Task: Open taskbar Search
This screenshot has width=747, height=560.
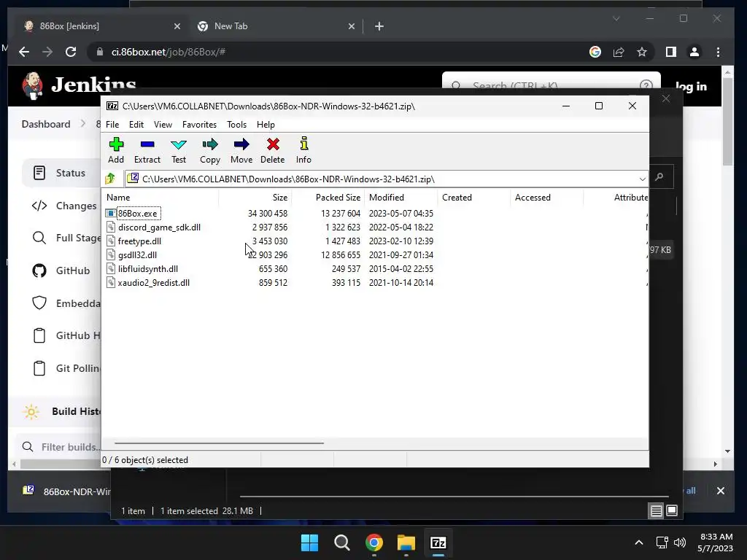Action: coord(341,542)
